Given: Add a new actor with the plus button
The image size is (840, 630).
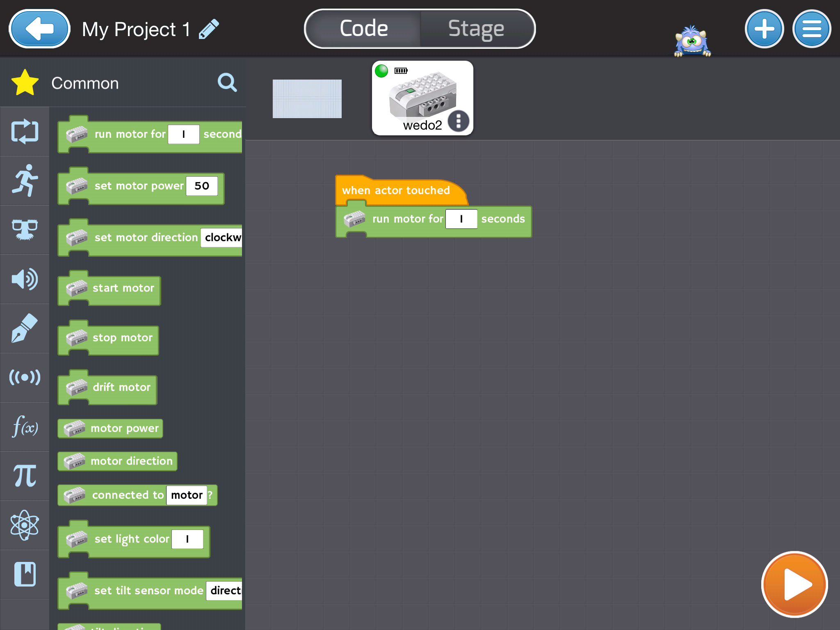Looking at the screenshot, I should [x=764, y=29].
